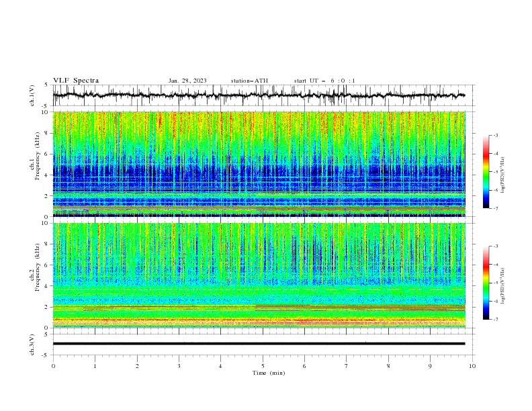Image resolution: width=532 pixels, height=411 pixels.
Task: Click the "ch.1(V)" axis label
Action: [x=32, y=95]
